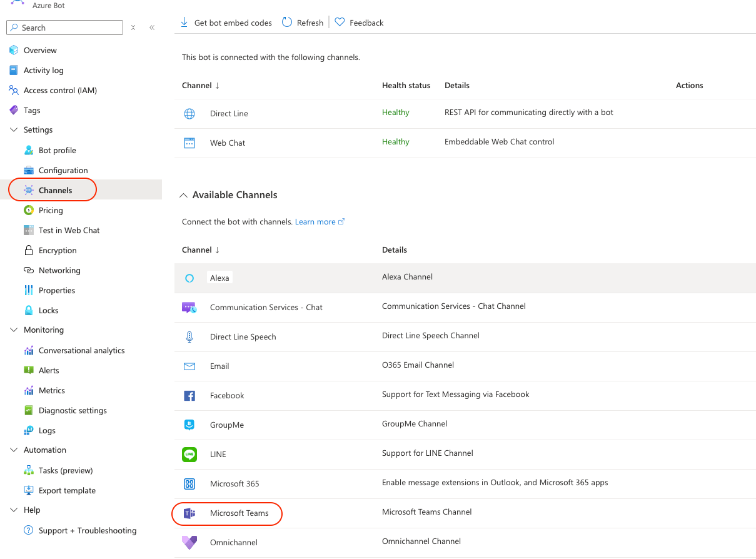Click the Logs icon
Viewport: 756px width, 559px height.
point(29,430)
